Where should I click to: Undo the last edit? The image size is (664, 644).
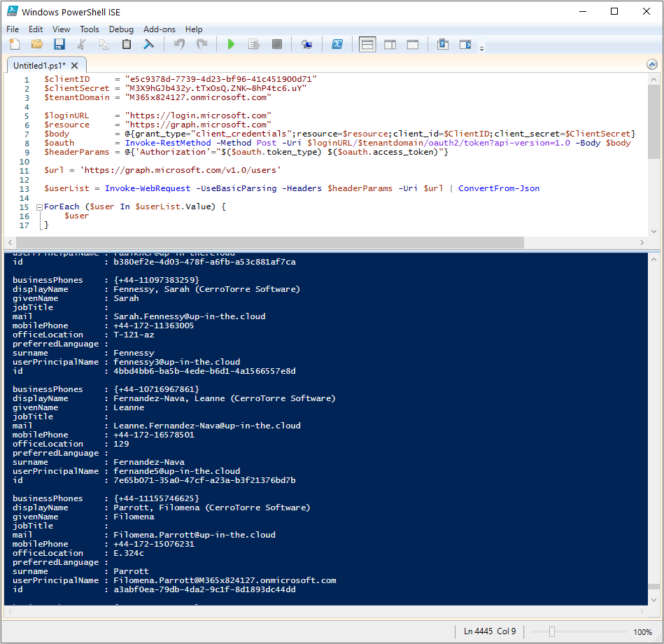coord(178,43)
